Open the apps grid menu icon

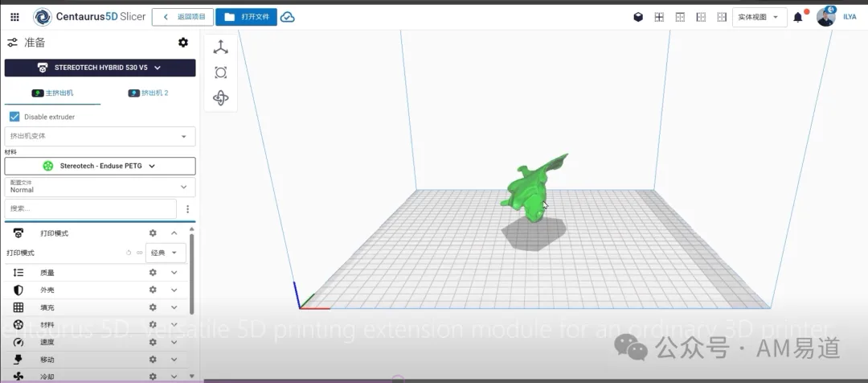(15, 17)
